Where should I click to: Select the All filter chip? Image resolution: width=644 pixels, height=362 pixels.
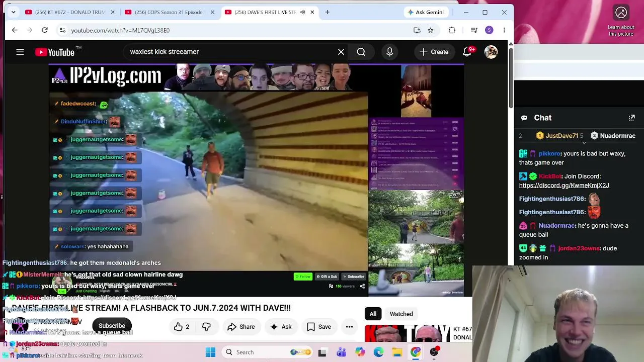pos(373,314)
